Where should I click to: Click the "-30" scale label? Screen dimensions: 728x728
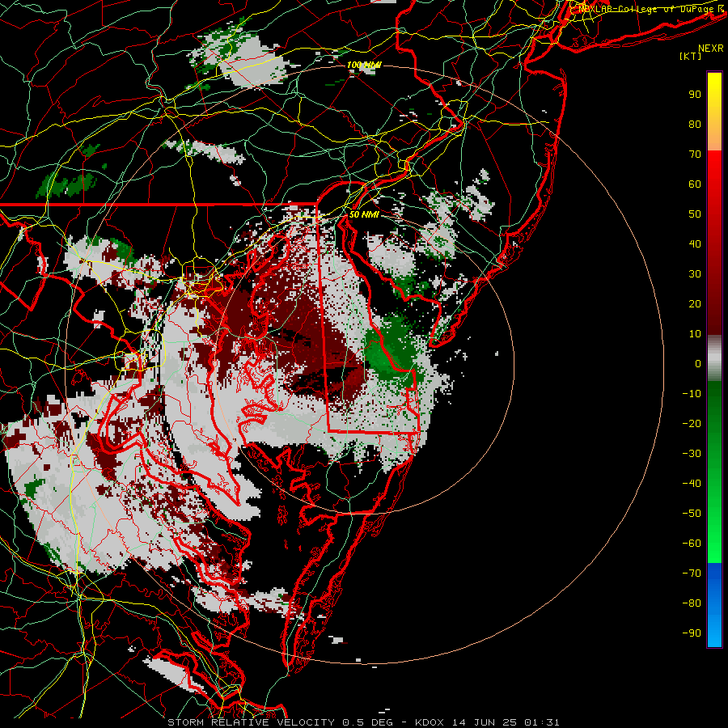point(692,454)
